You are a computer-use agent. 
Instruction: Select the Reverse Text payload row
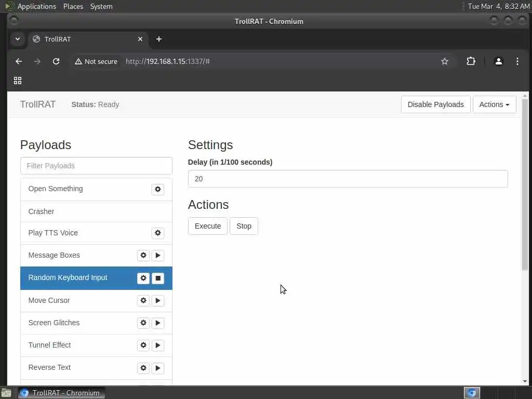[96, 368]
